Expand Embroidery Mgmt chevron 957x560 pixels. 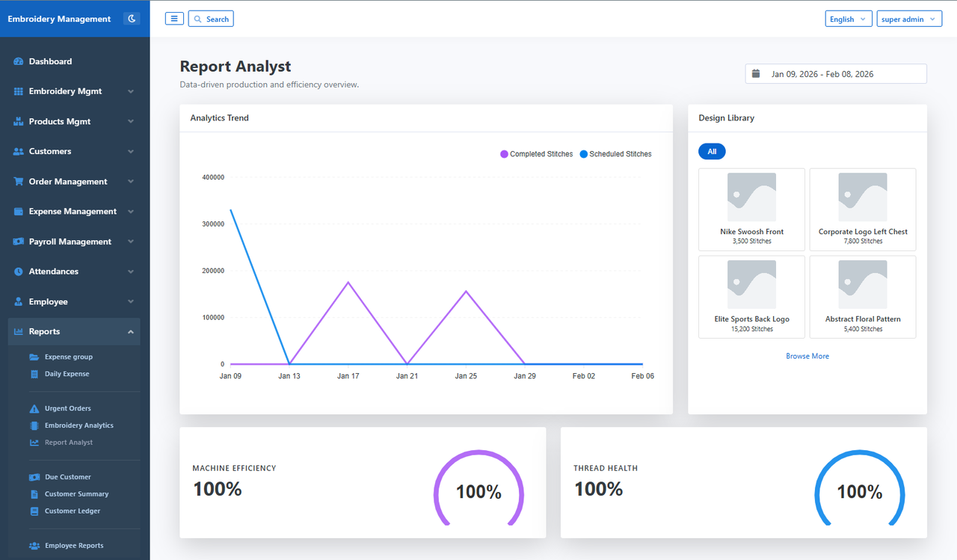[131, 91]
